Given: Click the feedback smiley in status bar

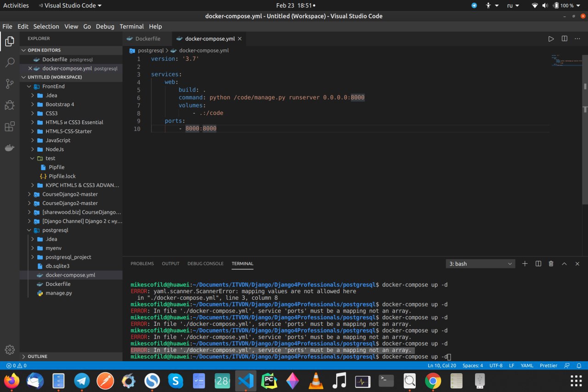Looking at the screenshot, I should click(x=567, y=366).
